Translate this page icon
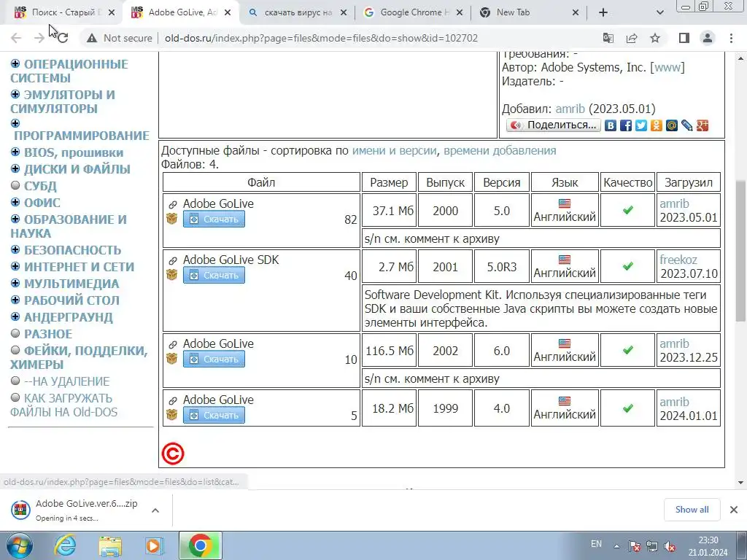The width and height of the screenshot is (747, 560). tap(608, 38)
